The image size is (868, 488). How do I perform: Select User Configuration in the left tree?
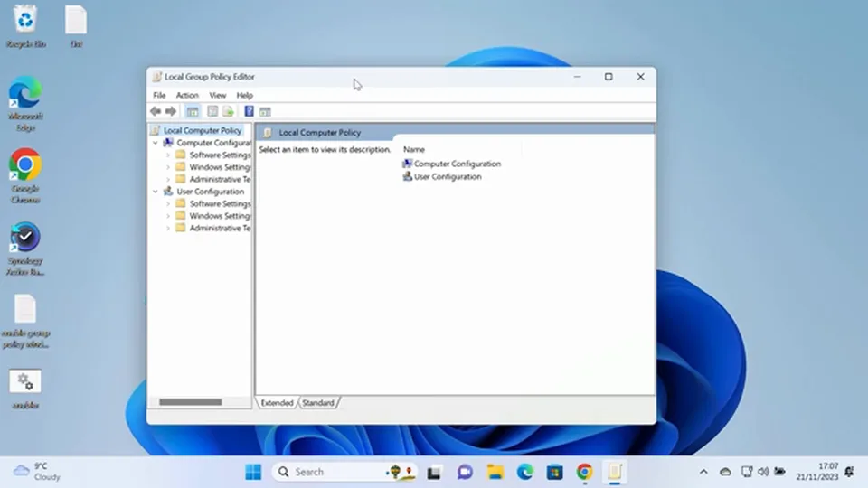(210, 192)
